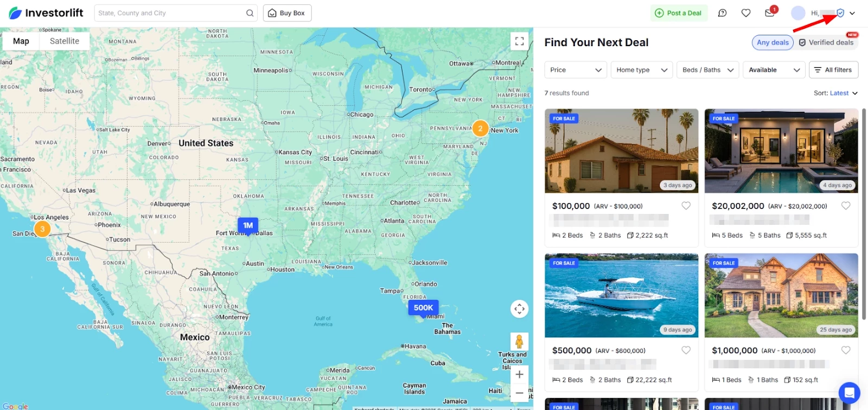
Task: Favorite the $100,000 listing with heart
Action: pyautogui.click(x=686, y=206)
